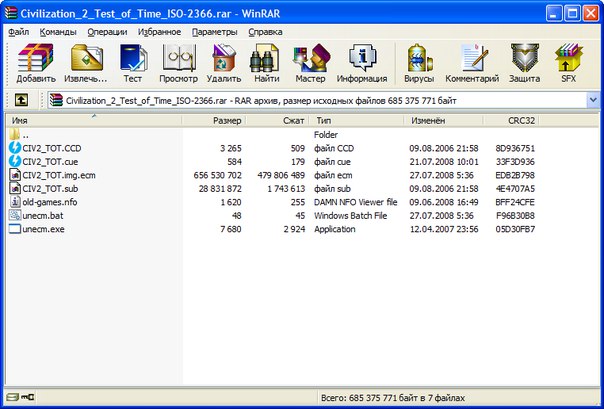Screen dimensions: 604x409
Task: Click the CIV2_TOT.CCD file icon
Action: (15, 148)
